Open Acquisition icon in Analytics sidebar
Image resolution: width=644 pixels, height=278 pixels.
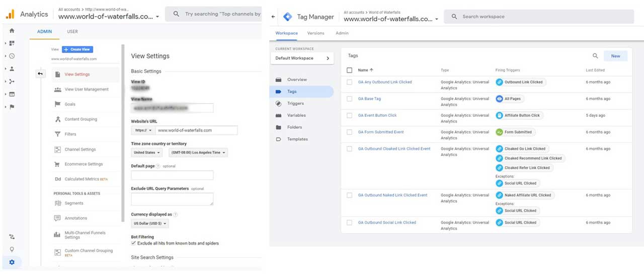[12, 81]
